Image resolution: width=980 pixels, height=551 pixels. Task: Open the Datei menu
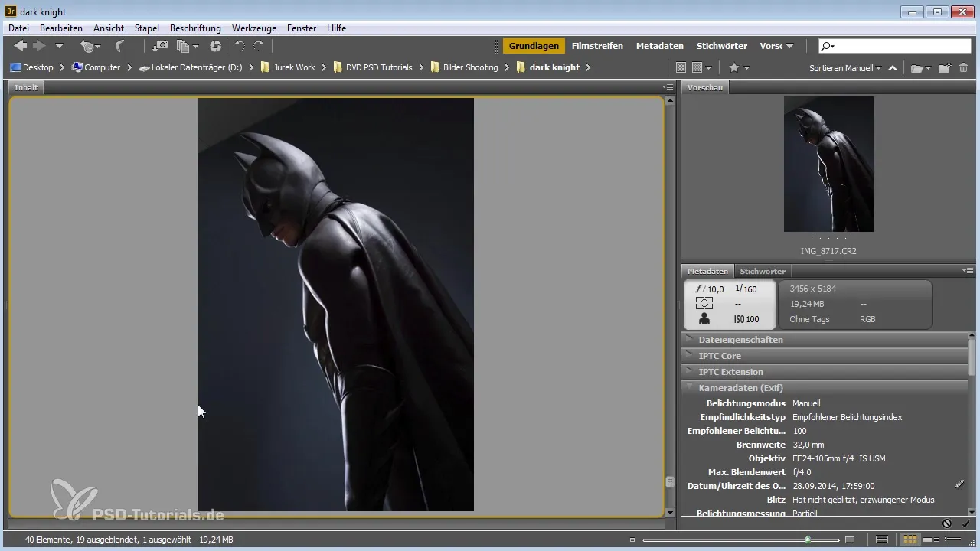18,28
